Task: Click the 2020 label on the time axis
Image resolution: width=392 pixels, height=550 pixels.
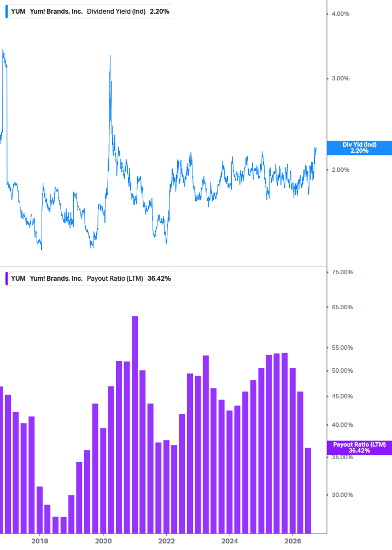Action: [x=103, y=541]
